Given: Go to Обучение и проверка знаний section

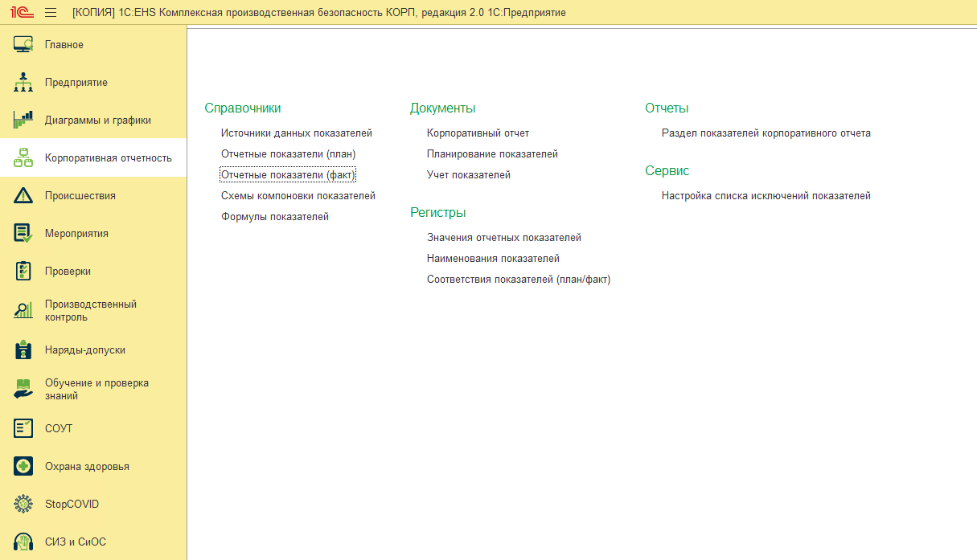Looking at the screenshot, I should click(96, 390).
